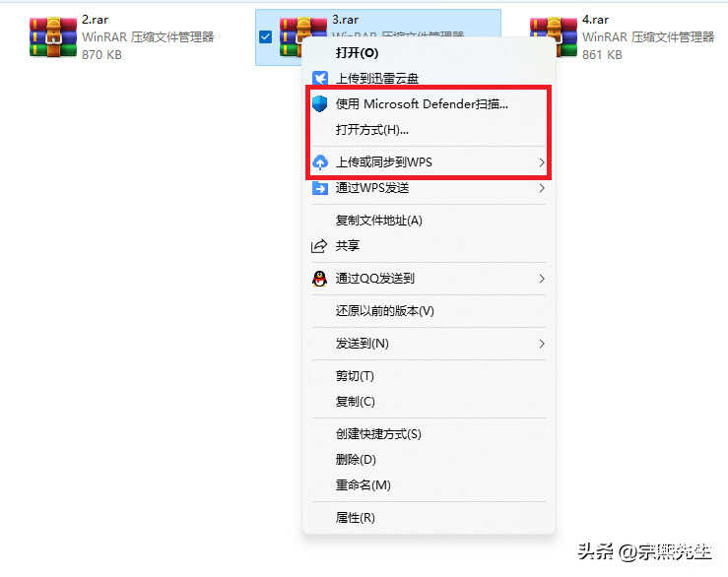Click the QQ penguin icon

(320, 279)
